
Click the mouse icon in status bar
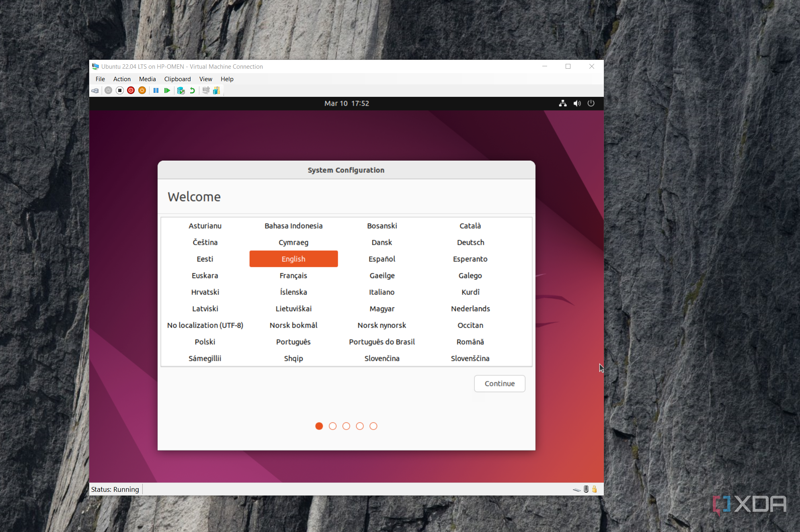tap(586, 489)
